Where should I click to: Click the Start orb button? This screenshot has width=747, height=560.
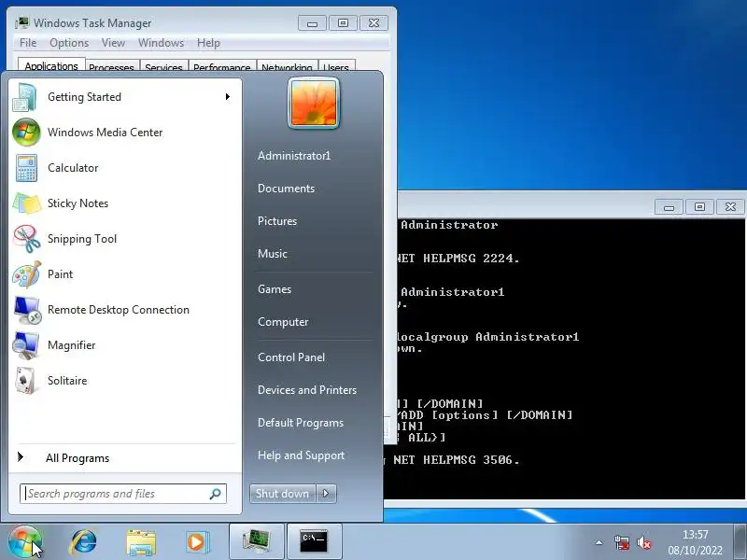click(x=25, y=542)
